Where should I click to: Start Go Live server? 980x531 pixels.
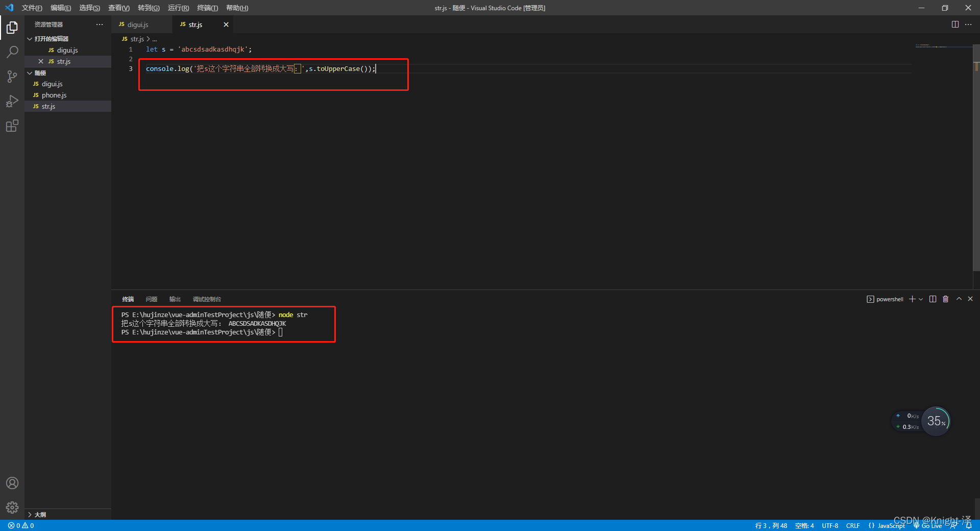point(927,525)
